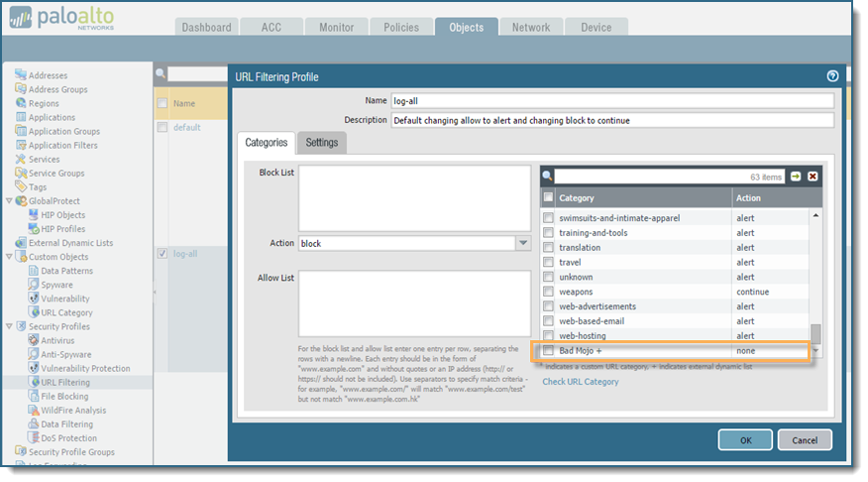Click the Category column header

pyautogui.click(x=644, y=197)
